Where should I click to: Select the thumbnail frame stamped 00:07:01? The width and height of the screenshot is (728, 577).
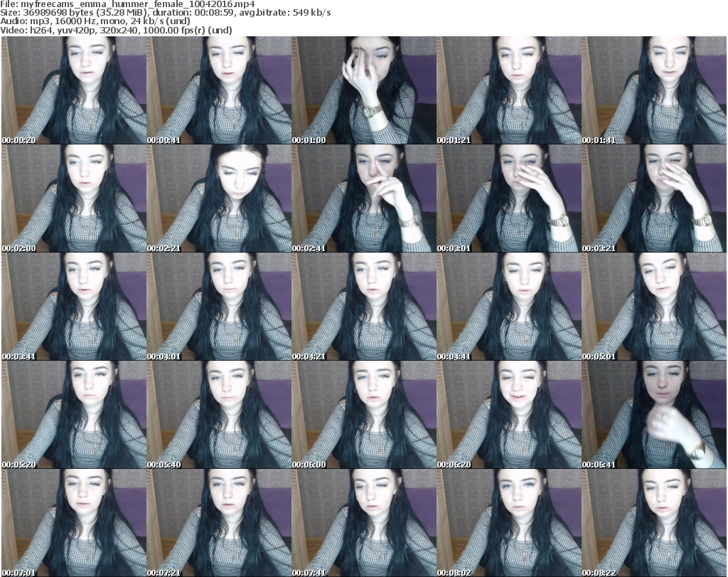pos(74,523)
